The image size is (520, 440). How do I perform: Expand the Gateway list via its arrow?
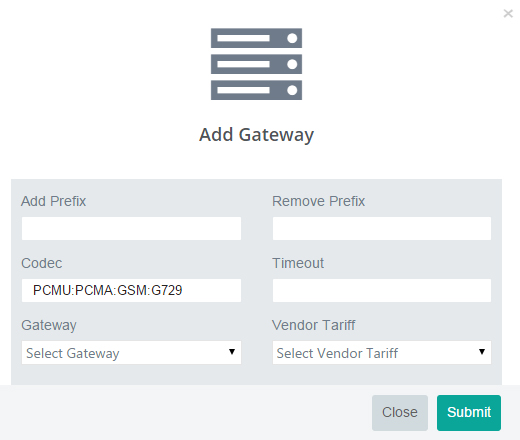tap(232, 352)
